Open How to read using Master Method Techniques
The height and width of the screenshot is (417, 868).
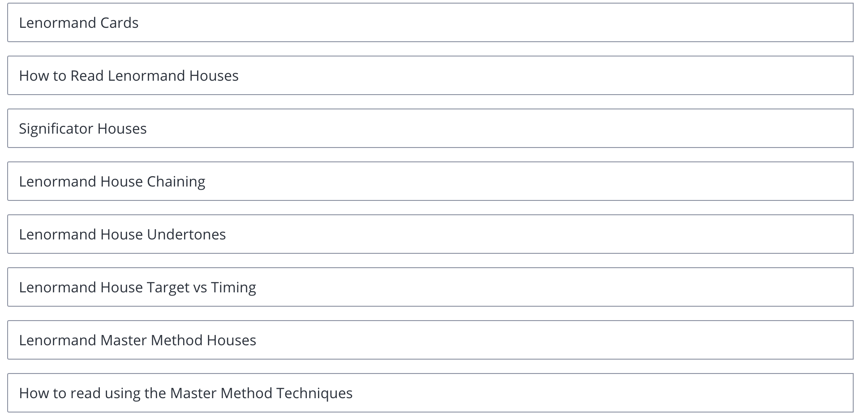(x=430, y=393)
